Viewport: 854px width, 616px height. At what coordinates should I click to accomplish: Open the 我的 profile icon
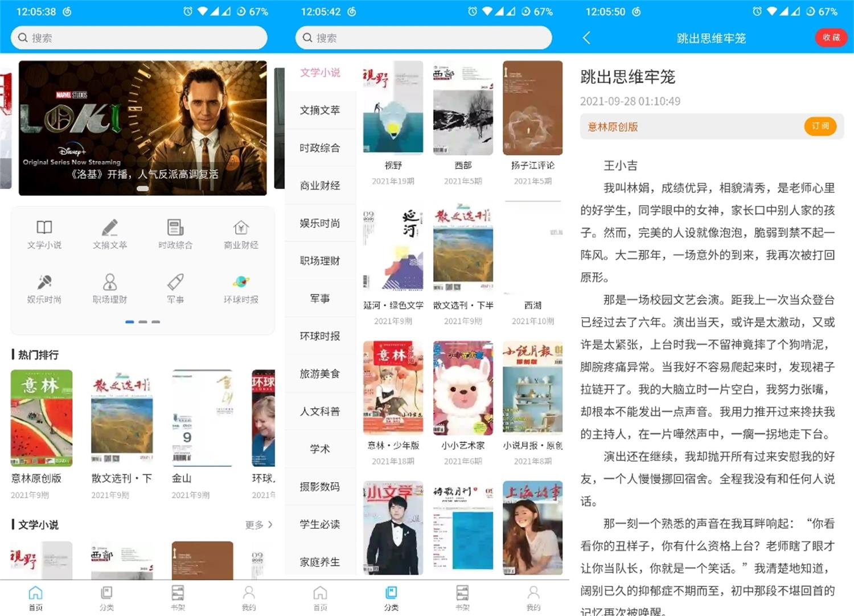[x=248, y=598]
